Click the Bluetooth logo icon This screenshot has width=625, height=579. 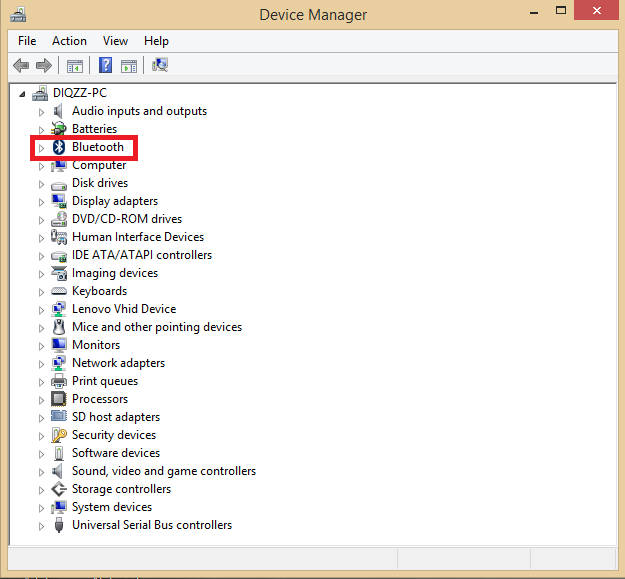(59, 147)
